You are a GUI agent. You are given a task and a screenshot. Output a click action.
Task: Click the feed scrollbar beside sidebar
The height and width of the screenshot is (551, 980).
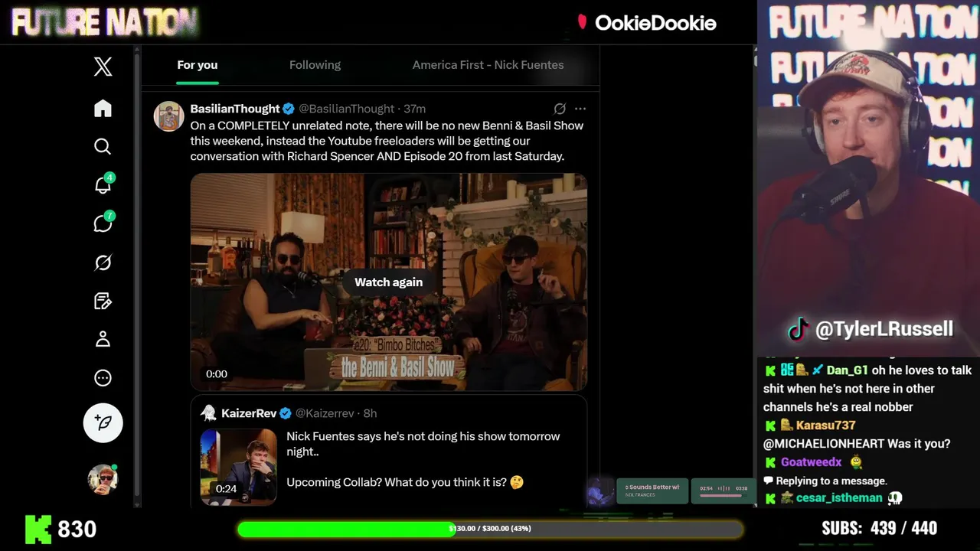tap(137, 275)
